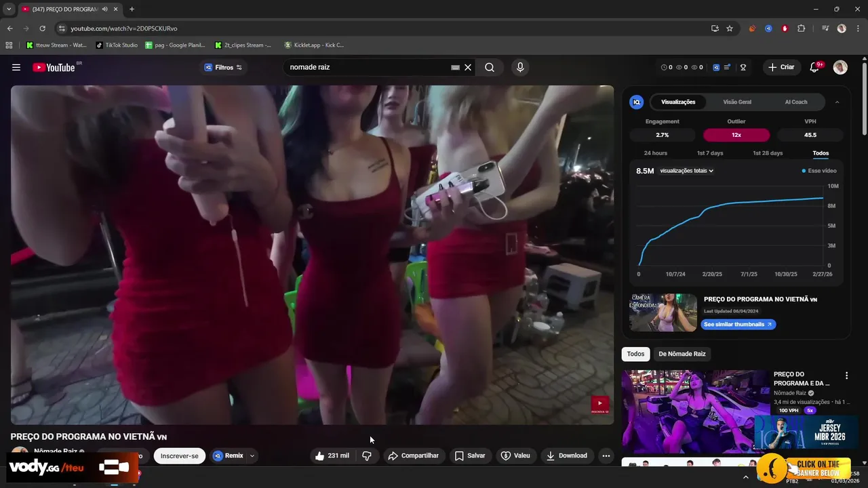Screen dimensions: 868x488
Task: Click the Remix button
Action: coord(228,456)
